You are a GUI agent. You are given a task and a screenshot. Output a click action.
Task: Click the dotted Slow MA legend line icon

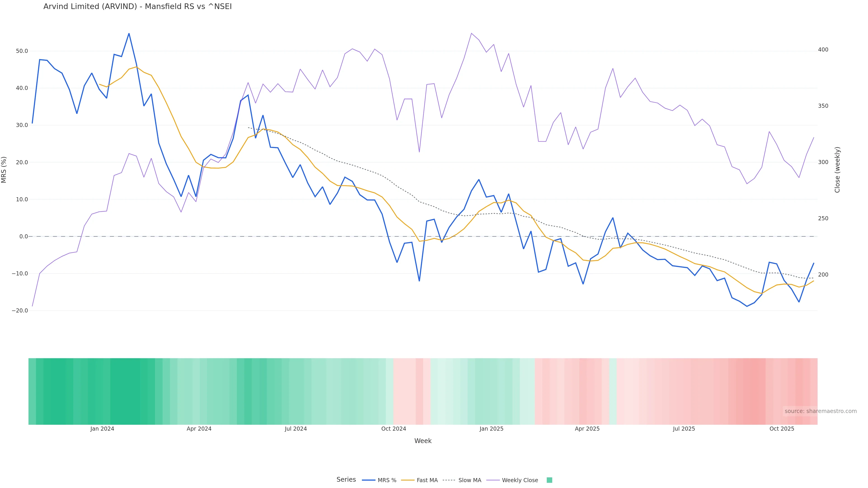449,480
